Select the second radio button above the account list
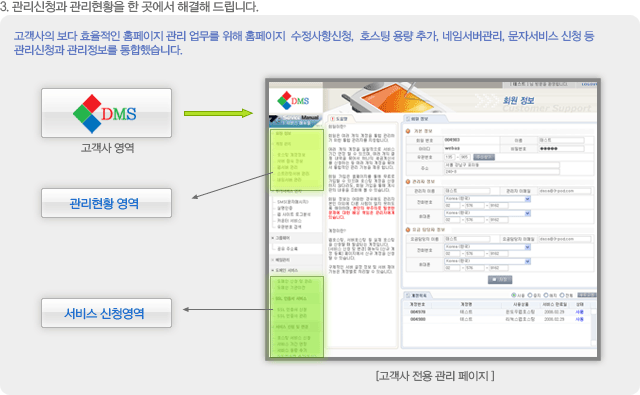Image resolution: width=640 pixels, height=395 pixels. 530,295
